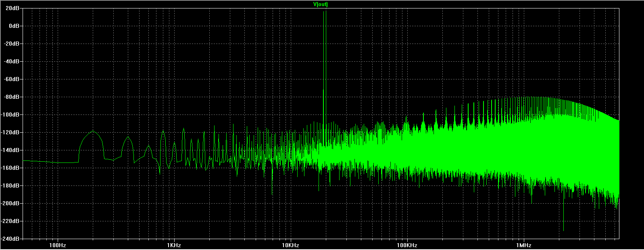Click the 10KHz frequency axis label
Screen dimensions: 644x250
coord(290,245)
